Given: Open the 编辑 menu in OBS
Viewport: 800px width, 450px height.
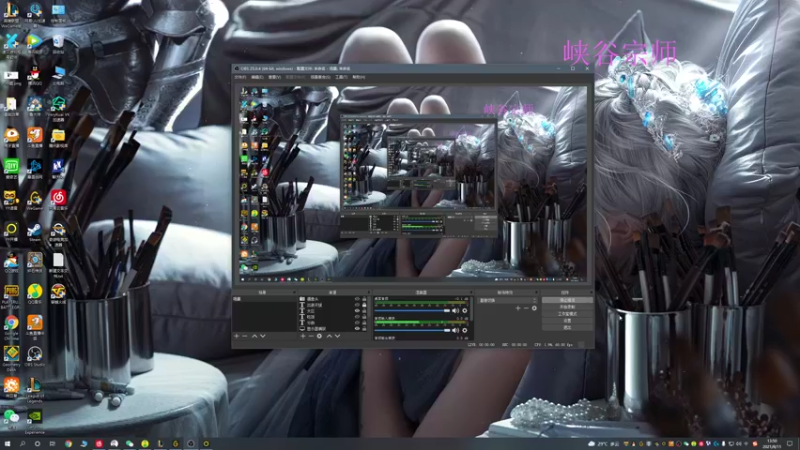Looking at the screenshot, I should pos(257,77).
